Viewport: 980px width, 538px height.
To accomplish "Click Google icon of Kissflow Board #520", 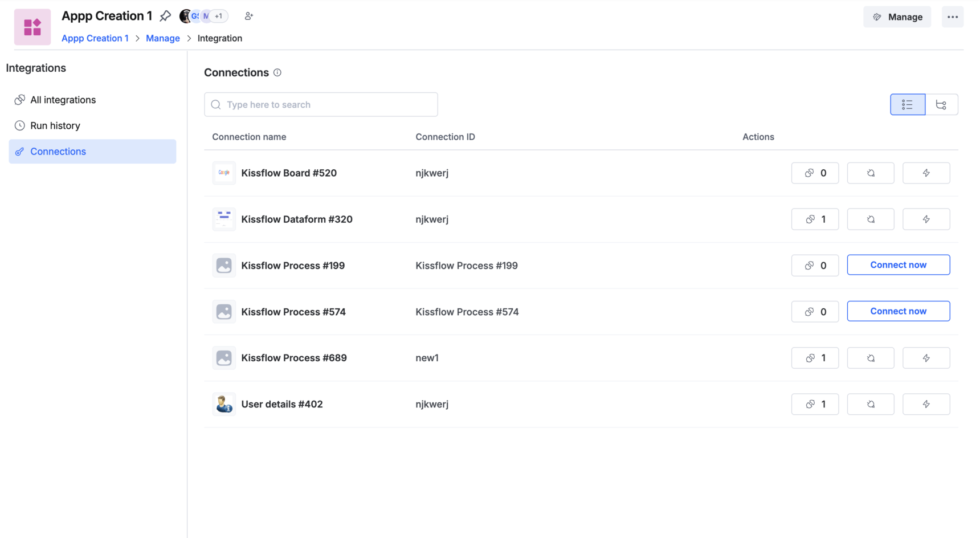I will [x=224, y=173].
